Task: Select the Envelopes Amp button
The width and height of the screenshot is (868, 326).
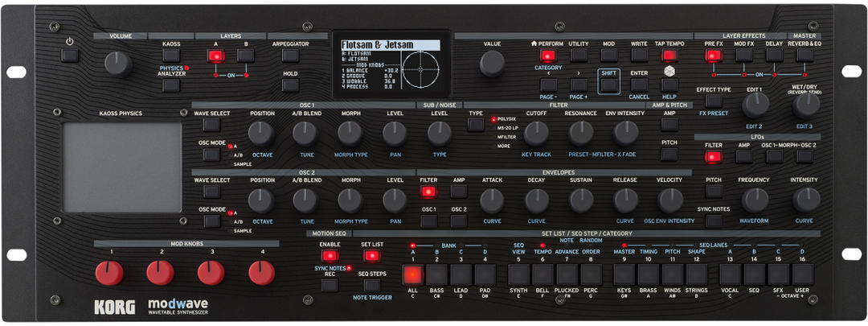Action: click(458, 192)
